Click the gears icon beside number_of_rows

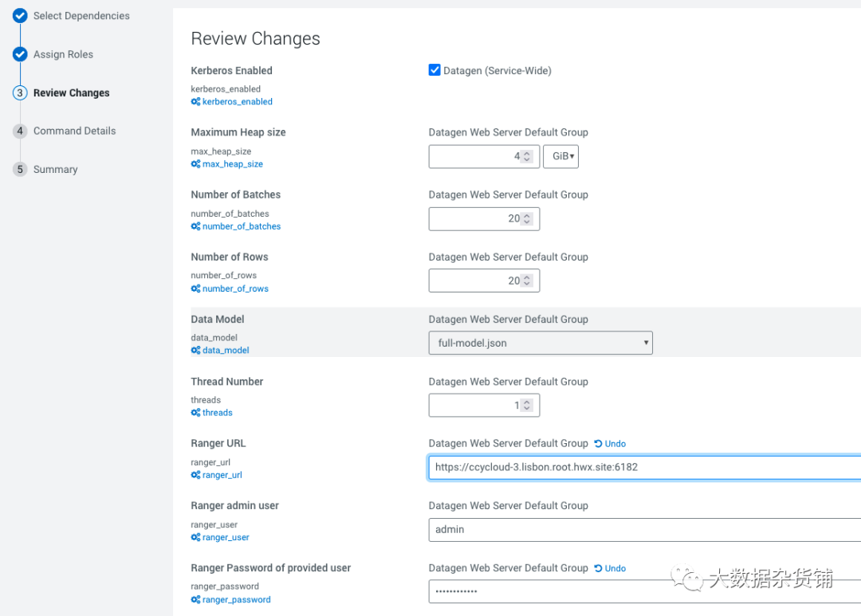(195, 288)
